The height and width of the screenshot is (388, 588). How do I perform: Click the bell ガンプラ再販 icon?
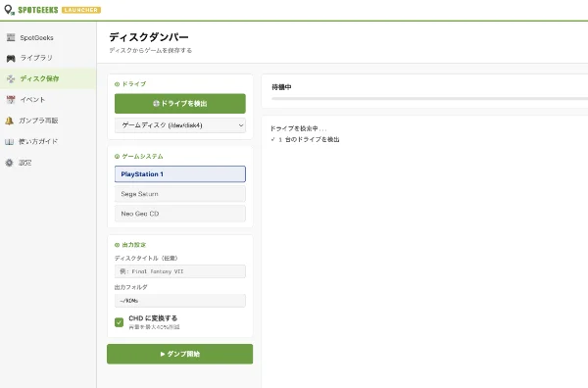point(10,121)
